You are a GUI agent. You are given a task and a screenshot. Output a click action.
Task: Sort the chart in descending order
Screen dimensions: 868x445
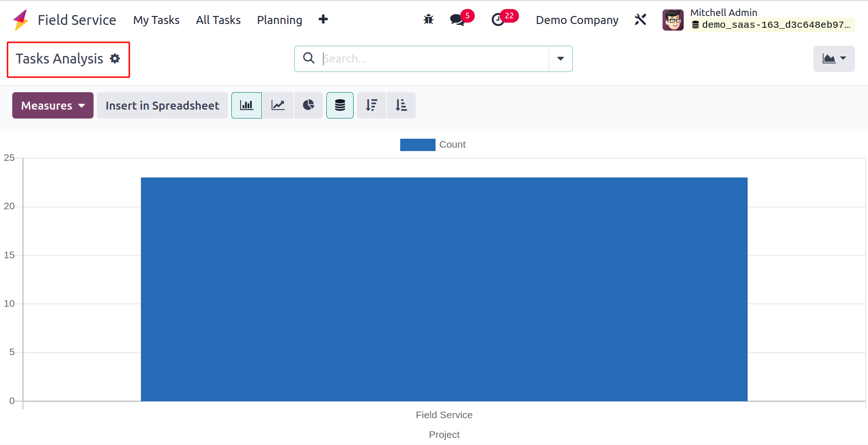[x=371, y=105]
